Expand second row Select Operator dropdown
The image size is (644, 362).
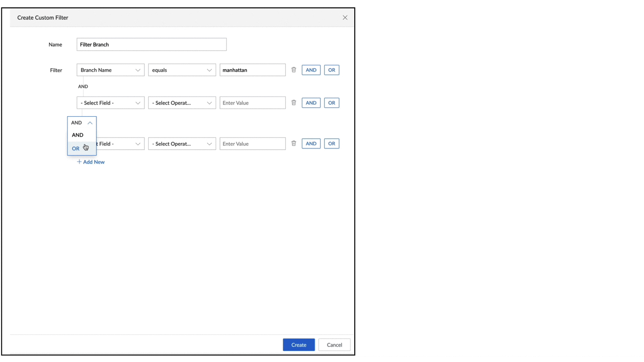click(182, 103)
